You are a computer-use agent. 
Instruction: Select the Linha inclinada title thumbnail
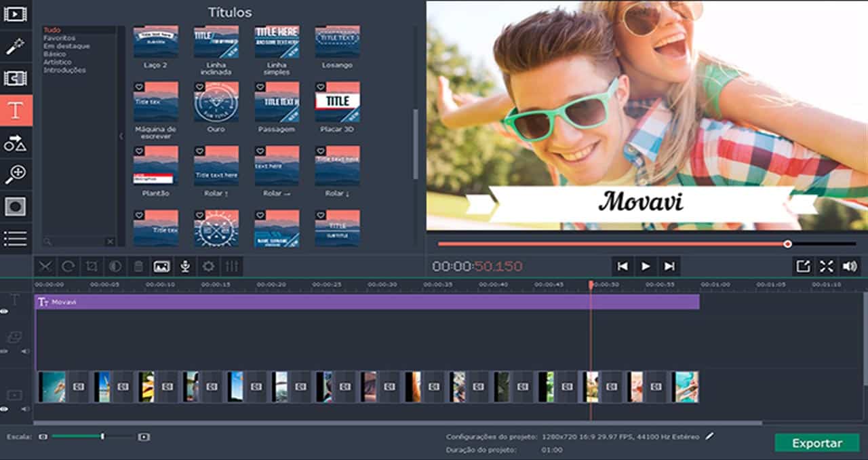216,41
